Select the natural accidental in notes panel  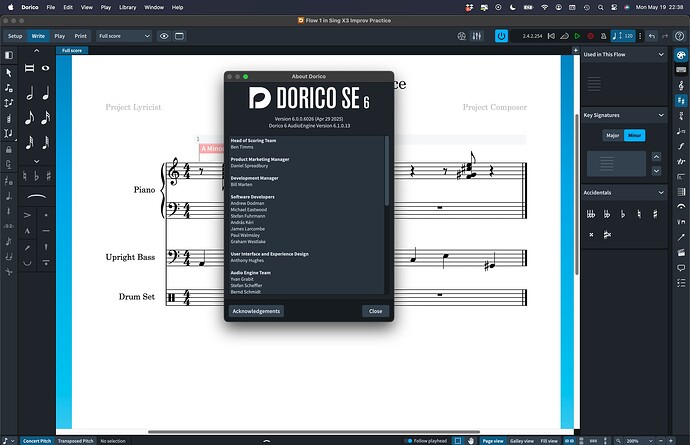click(x=25, y=176)
